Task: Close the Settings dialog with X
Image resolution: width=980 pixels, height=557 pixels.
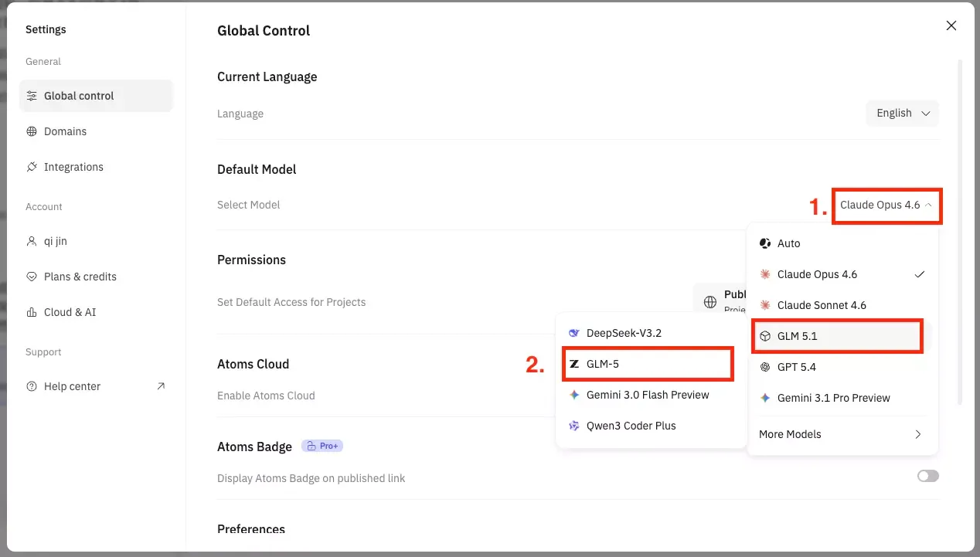Action: point(951,25)
